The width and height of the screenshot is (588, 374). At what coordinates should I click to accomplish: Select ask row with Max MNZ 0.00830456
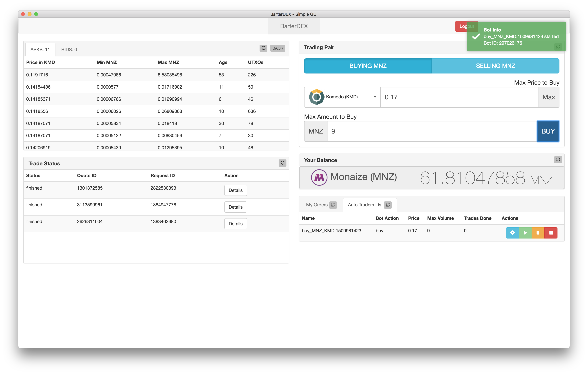pyautogui.click(x=156, y=135)
